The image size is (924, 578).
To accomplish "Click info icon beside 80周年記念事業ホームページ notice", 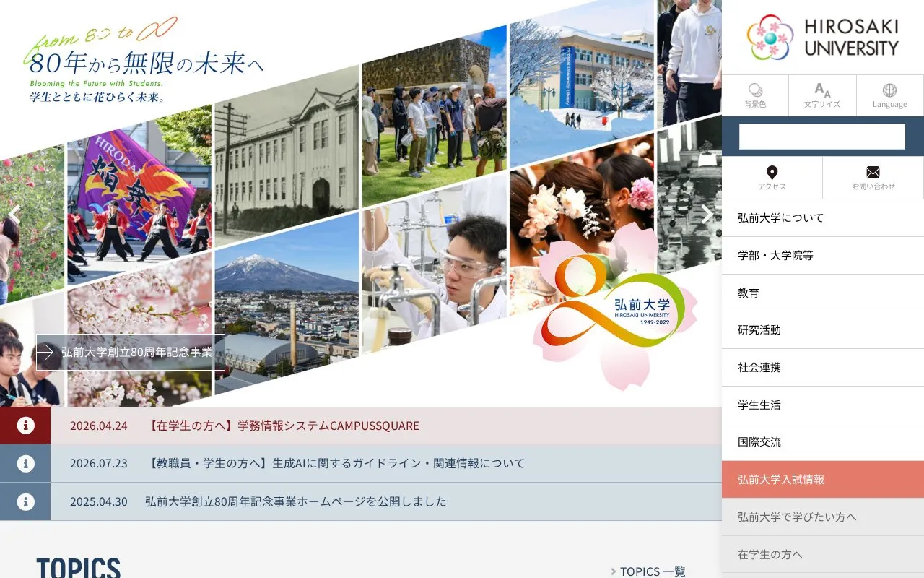I will tap(25, 501).
